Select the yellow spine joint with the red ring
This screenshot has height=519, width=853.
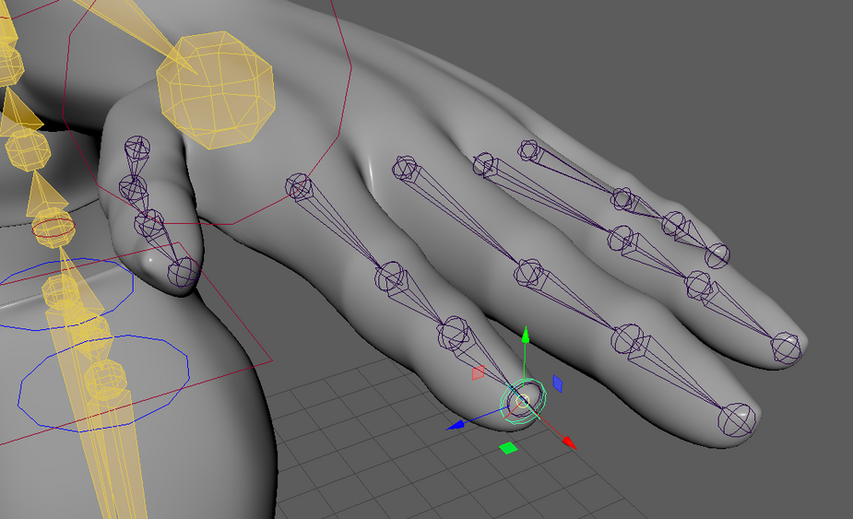(53, 228)
